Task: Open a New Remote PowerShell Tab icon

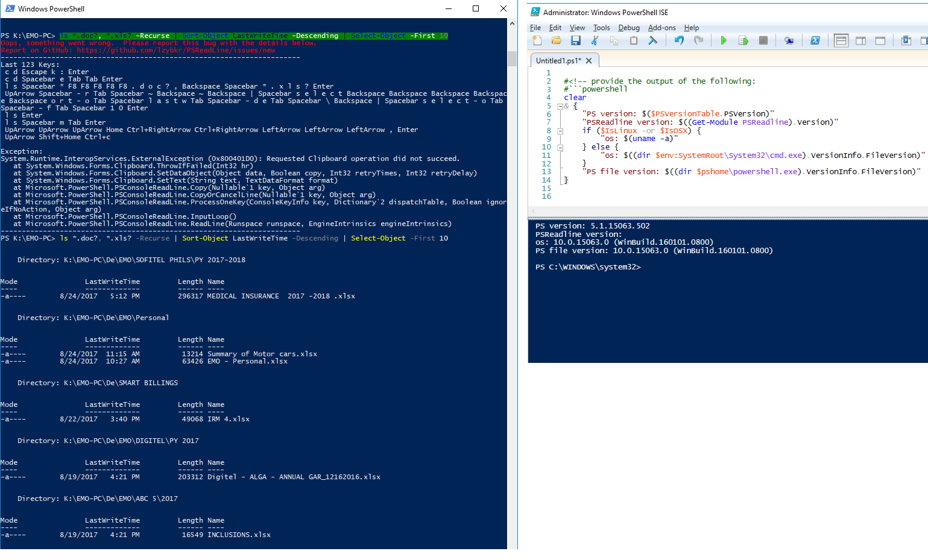Action: pos(790,40)
